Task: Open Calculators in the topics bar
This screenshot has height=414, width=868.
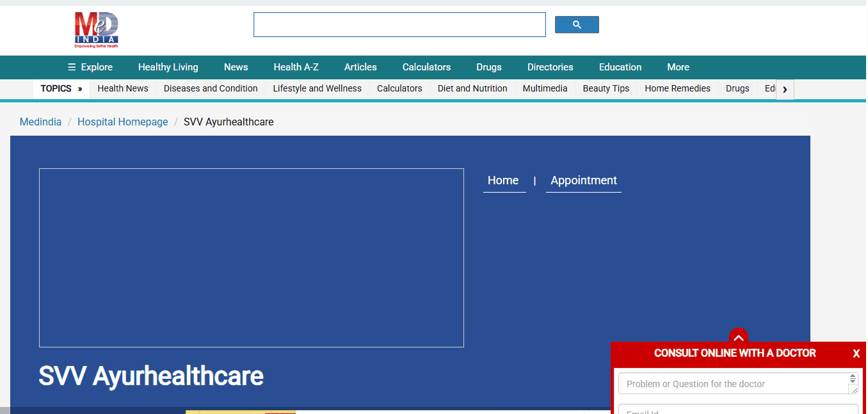Action: click(x=399, y=88)
